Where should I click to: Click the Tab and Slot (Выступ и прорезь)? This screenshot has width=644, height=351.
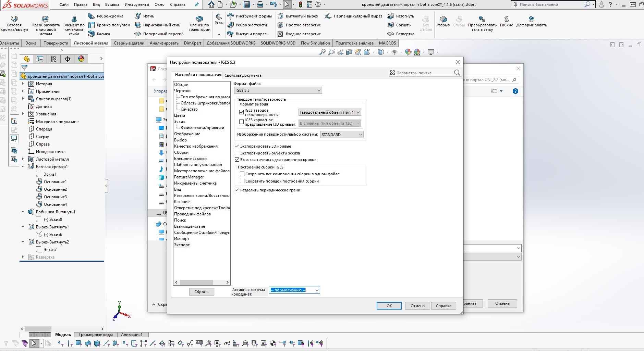tap(248, 34)
